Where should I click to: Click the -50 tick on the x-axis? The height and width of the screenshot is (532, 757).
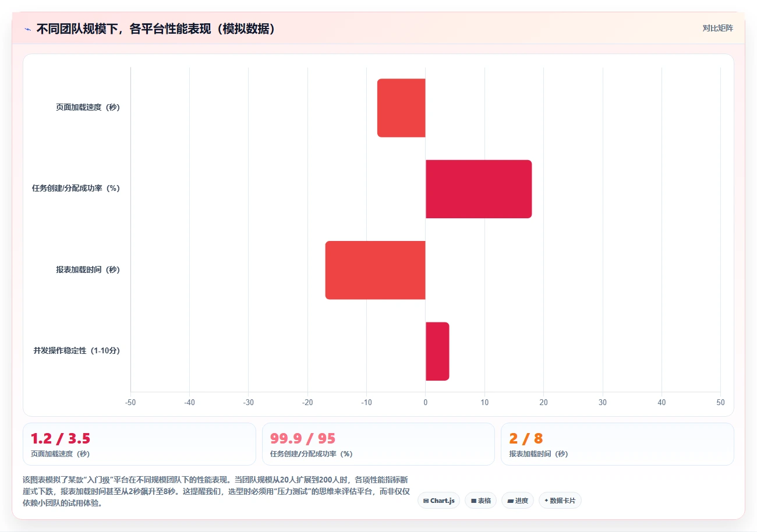(x=130, y=402)
